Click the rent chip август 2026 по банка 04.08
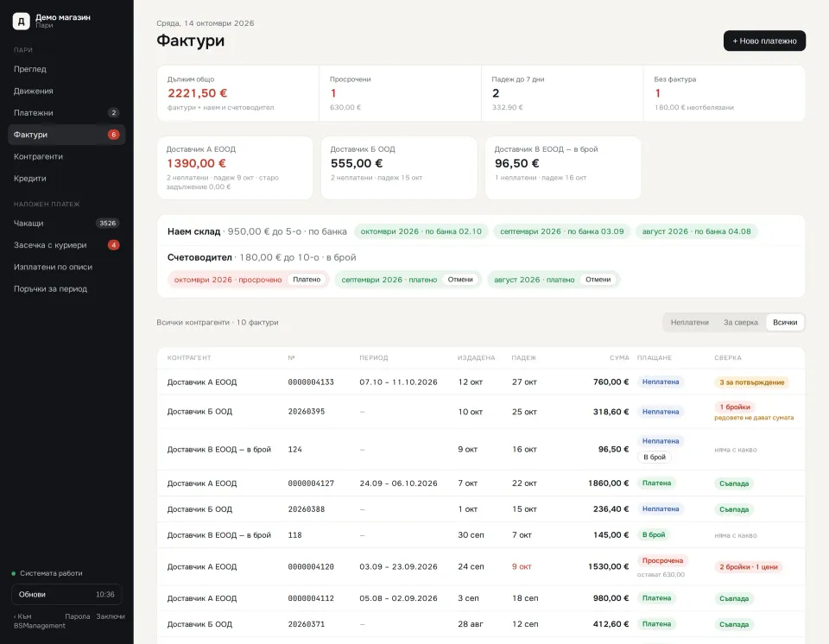The image size is (829, 644). click(696, 231)
